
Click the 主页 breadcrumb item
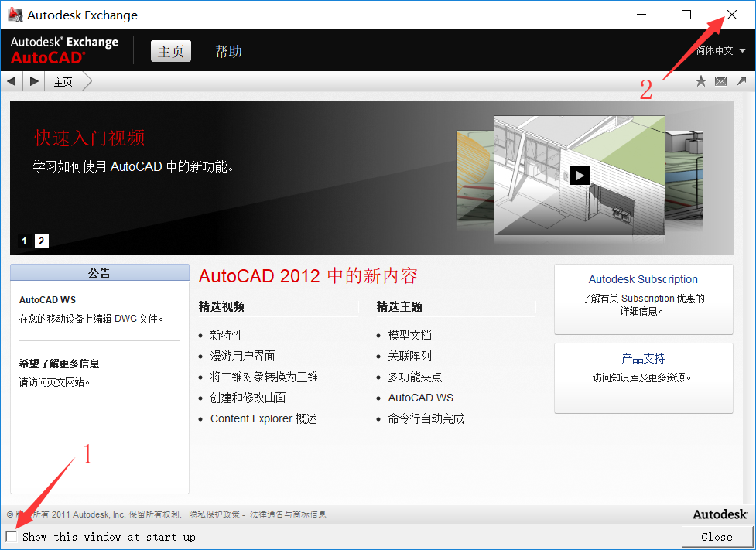[63, 82]
